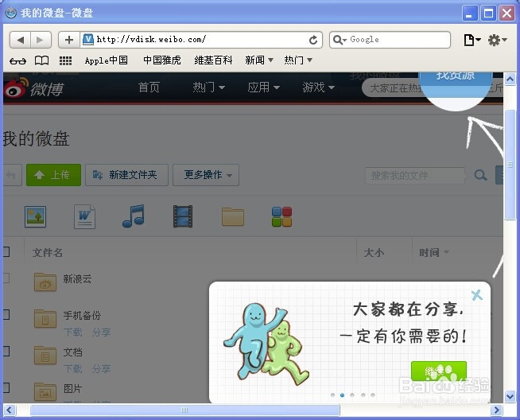This screenshot has width=520, height=420.
Task: Select the second active dot in popup pager
Action: tap(342, 395)
